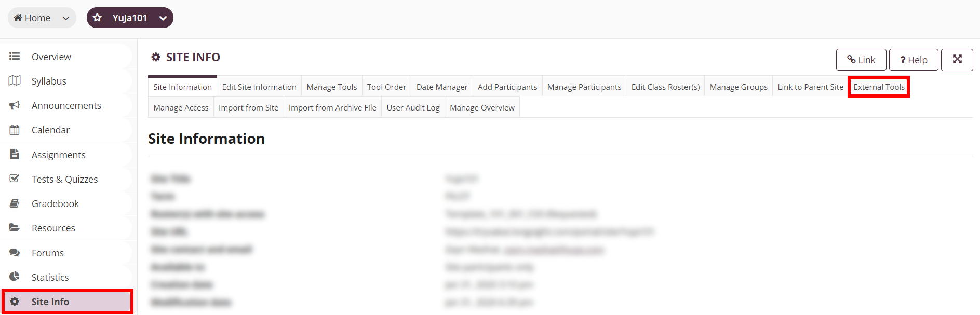Click the Overview list icon in sidebar
The height and width of the screenshot is (315, 980).
15,56
